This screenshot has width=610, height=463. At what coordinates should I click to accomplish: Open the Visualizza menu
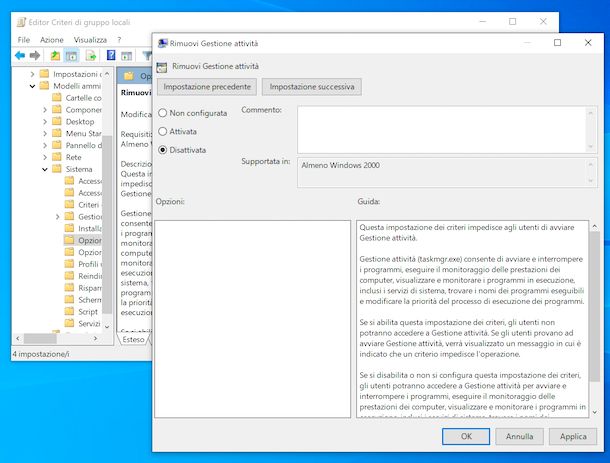click(x=90, y=40)
